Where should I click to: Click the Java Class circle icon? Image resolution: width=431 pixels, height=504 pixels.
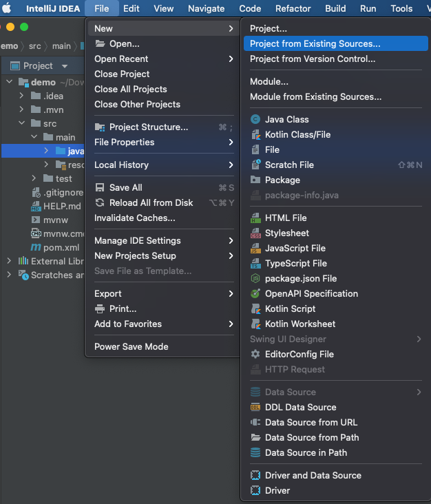click(255, 119)
